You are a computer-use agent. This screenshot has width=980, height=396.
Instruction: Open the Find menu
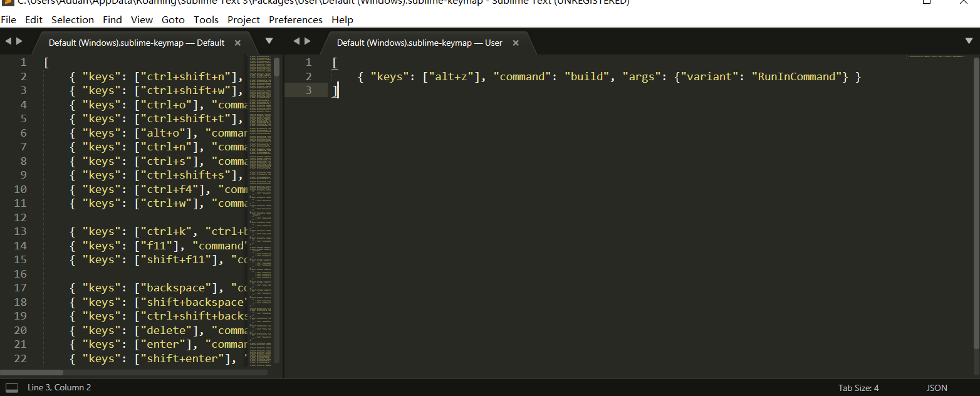click(x=112, y=20)
